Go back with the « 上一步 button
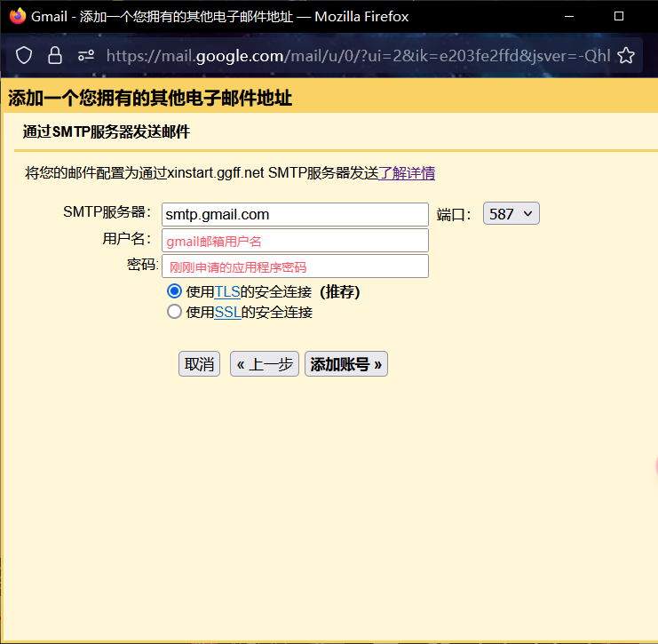The height and width of the screenshot is (644, 658). (265, 364)
